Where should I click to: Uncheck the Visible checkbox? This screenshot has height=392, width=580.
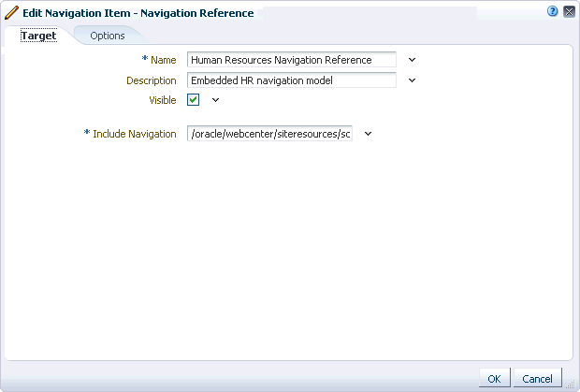193,99
